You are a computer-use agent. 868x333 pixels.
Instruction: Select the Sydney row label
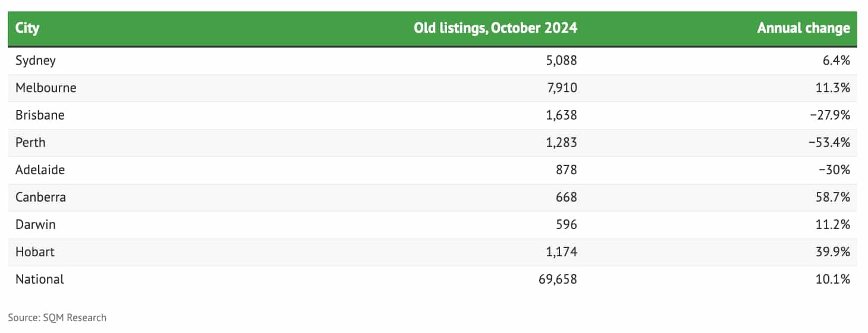pyautogui.click(x=36, y=61)
